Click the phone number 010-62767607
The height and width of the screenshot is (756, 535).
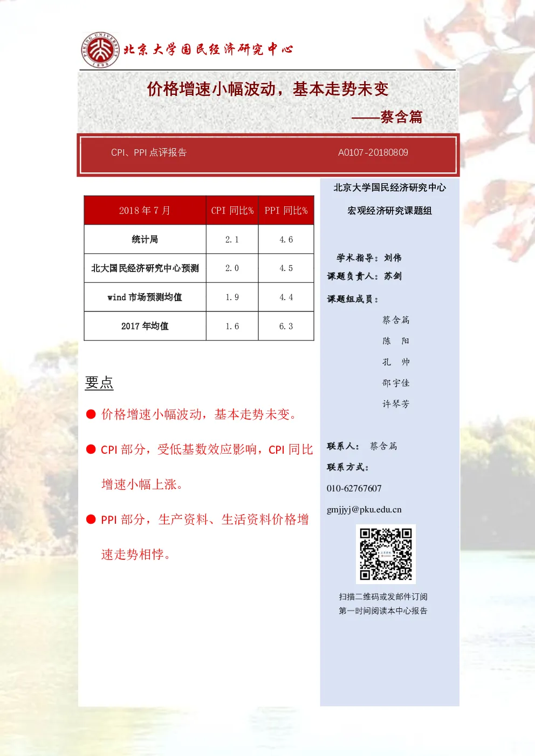pos(354,489)
